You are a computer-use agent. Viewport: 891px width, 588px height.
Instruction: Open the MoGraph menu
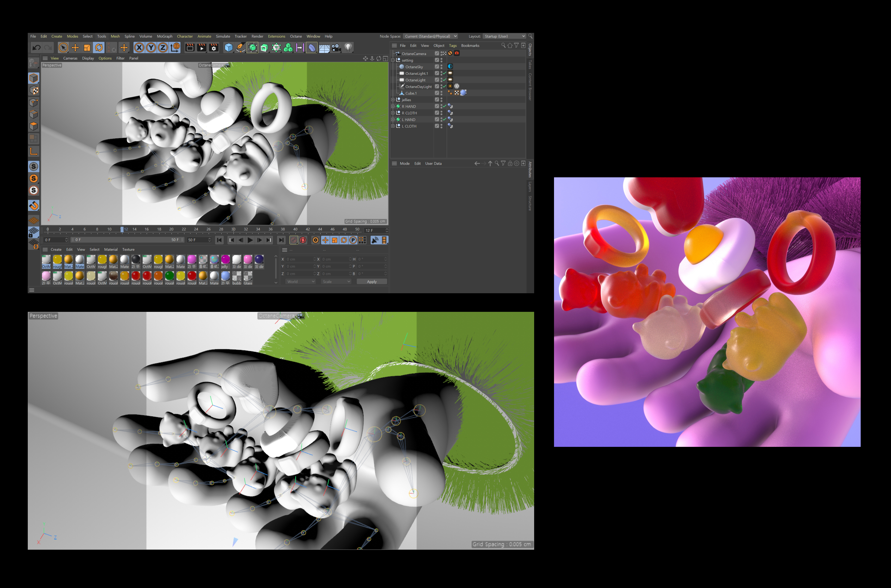(165, 36)
